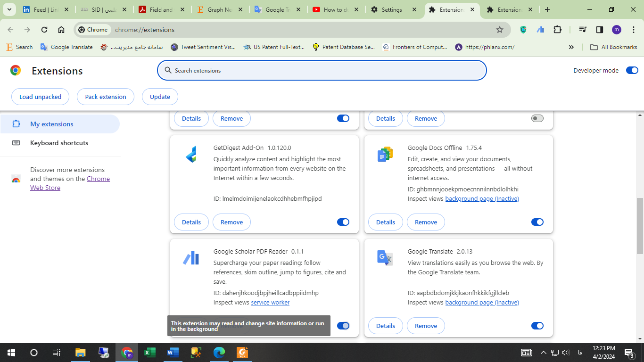The image size is (644, 362).
Task: Show hidden system tray icons
Action: 543,353
